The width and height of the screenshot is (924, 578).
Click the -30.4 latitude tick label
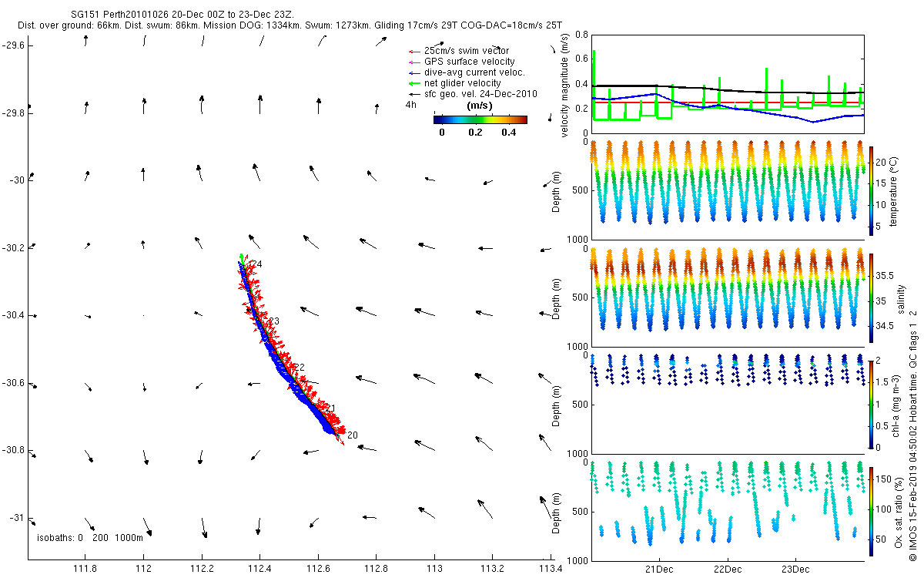(13, 315)
